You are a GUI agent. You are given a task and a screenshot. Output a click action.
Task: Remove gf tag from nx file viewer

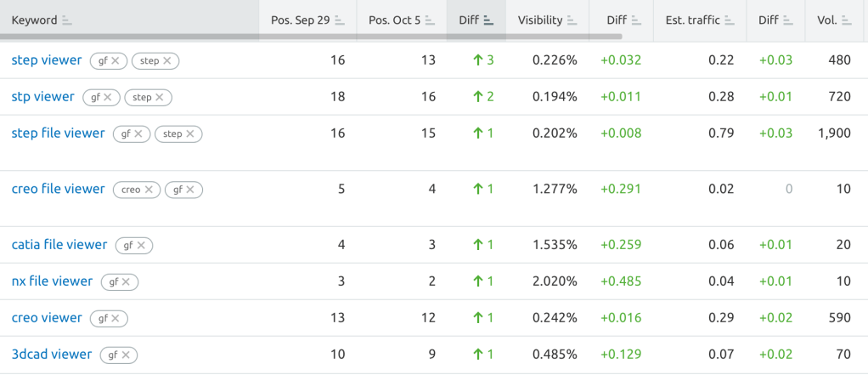click(126, 281)
